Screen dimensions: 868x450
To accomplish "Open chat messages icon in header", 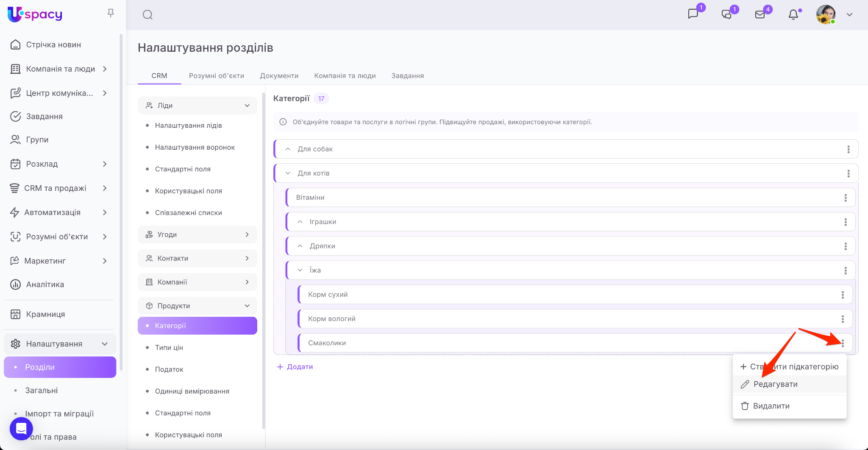I will (x=693, y=14).
